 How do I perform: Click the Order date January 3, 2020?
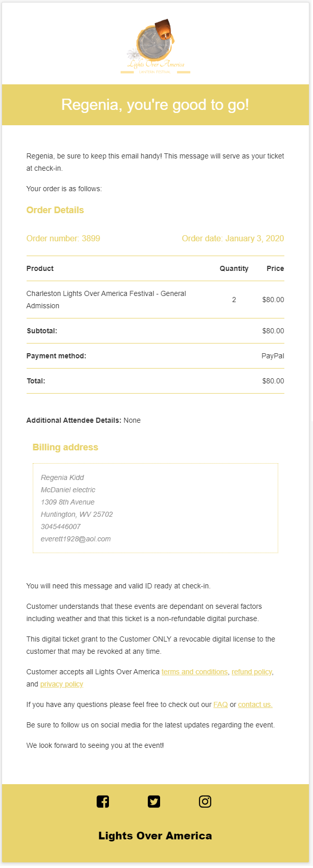(233, 238)
